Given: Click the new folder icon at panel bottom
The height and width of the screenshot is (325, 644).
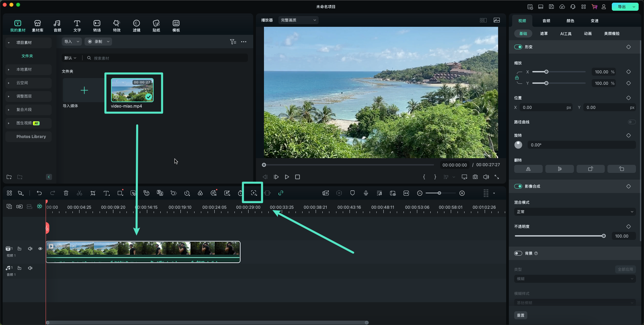Looking at the screenshot, I should [9, 177].
